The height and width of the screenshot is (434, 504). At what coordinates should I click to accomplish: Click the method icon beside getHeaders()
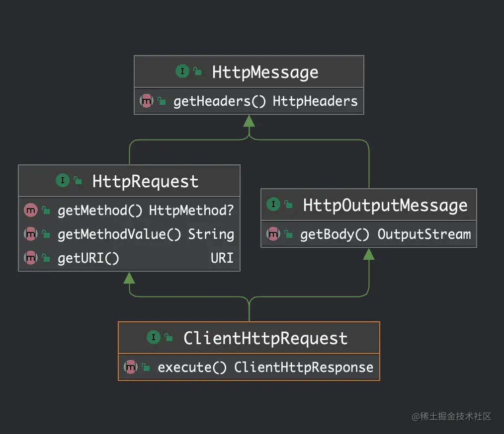[147, 101]
